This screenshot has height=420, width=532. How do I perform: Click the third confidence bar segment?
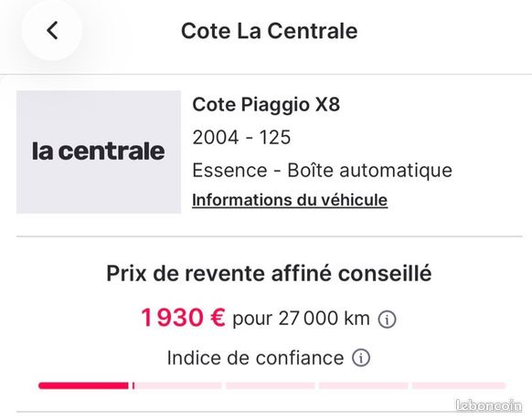[x=270, y=385]
